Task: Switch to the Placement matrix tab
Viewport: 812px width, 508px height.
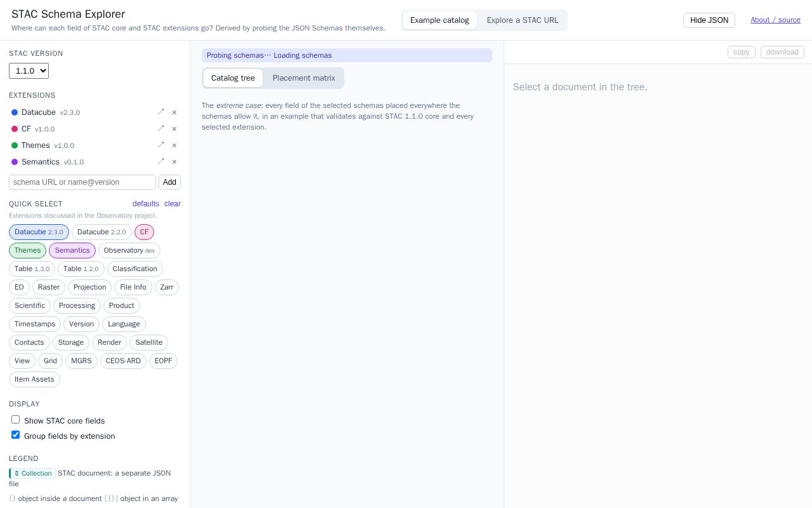Action: (304, 78)
